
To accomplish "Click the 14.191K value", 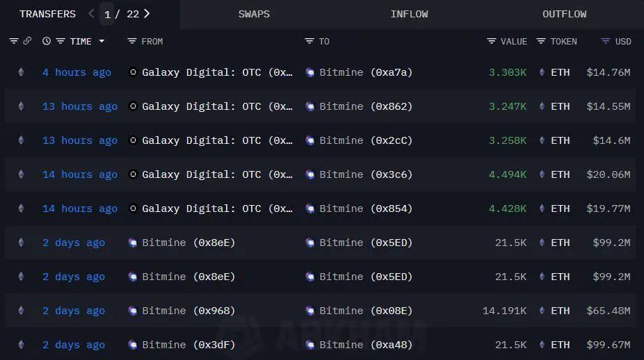I will 504,311.
